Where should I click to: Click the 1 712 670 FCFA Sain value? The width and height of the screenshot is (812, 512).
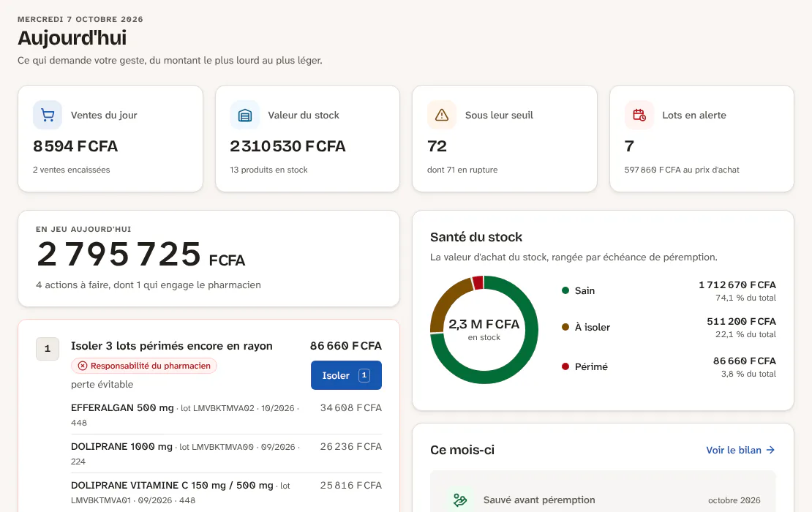[x=737, y=285]
